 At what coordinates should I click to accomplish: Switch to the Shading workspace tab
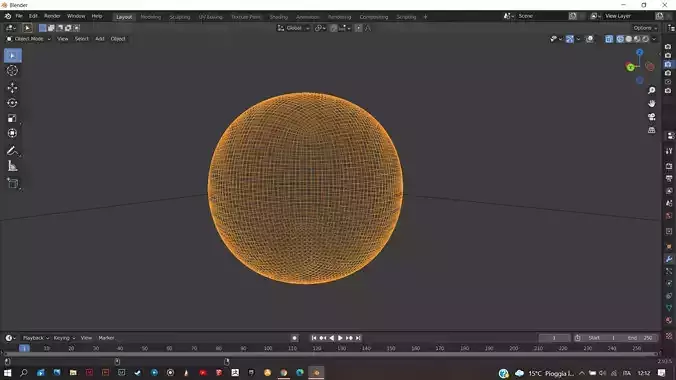pos(279,17)
